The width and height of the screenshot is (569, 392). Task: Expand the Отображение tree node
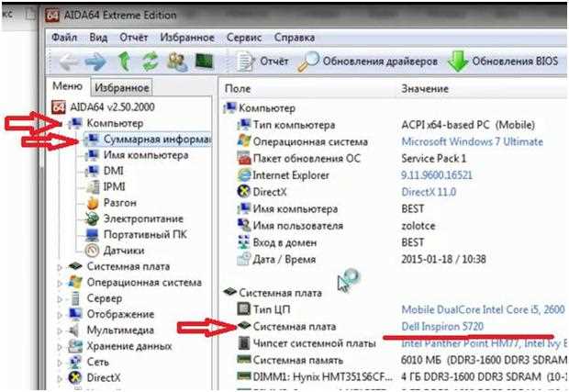pos(60,316)
